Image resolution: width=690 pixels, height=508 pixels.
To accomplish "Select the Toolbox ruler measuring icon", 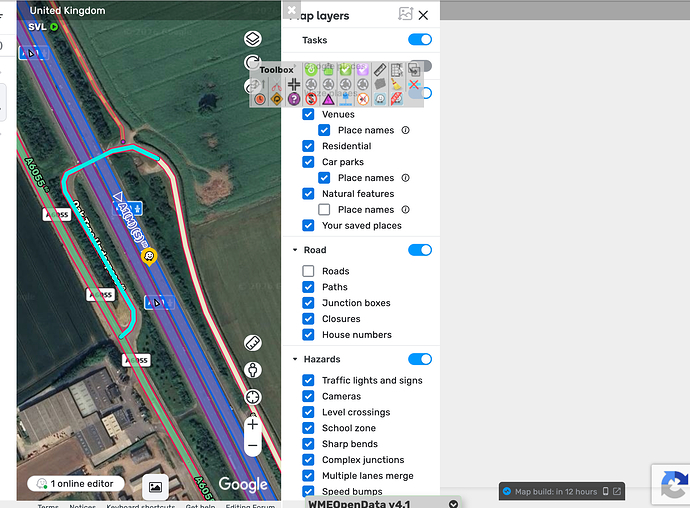I will pos(380,70).
